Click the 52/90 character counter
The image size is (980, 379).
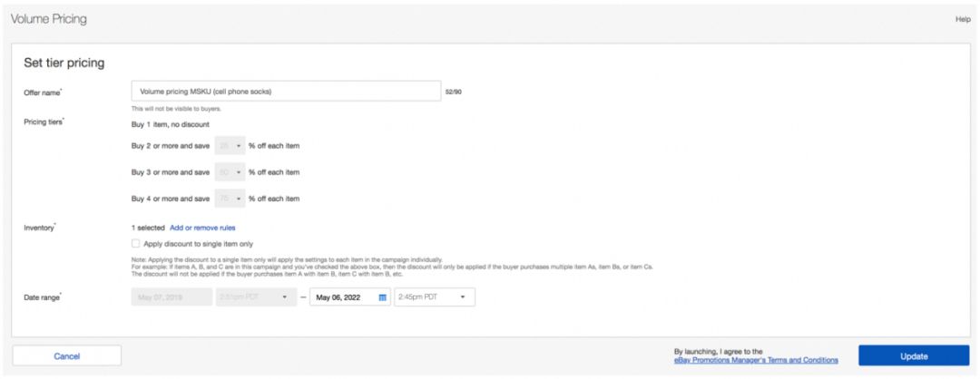(454, 92)
